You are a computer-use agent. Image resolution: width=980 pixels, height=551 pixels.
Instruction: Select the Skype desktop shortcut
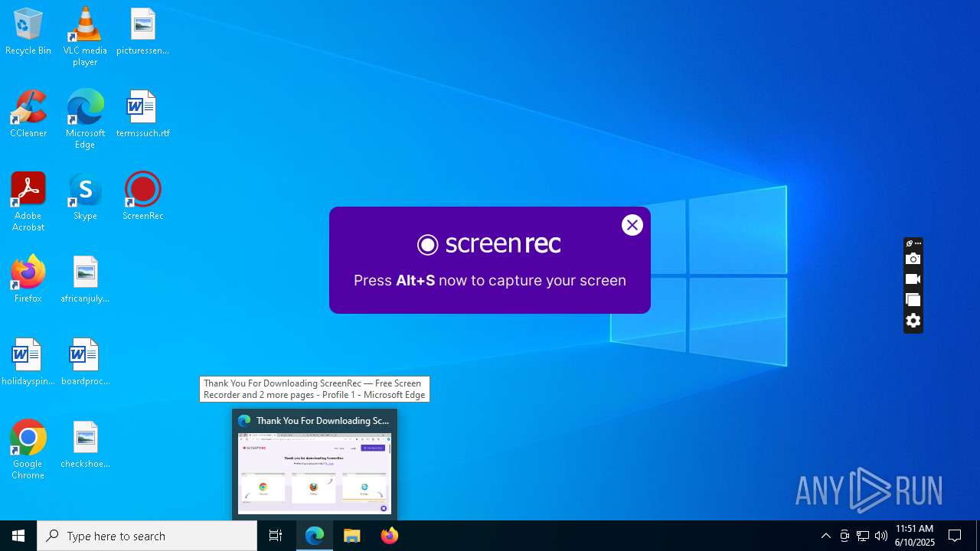point(85,197)
